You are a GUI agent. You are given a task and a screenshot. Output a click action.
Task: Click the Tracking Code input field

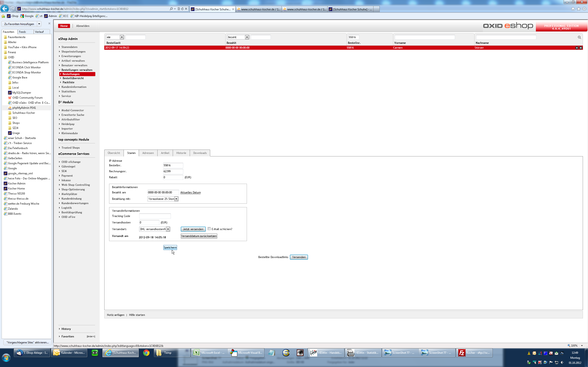(x=155, y=216)
